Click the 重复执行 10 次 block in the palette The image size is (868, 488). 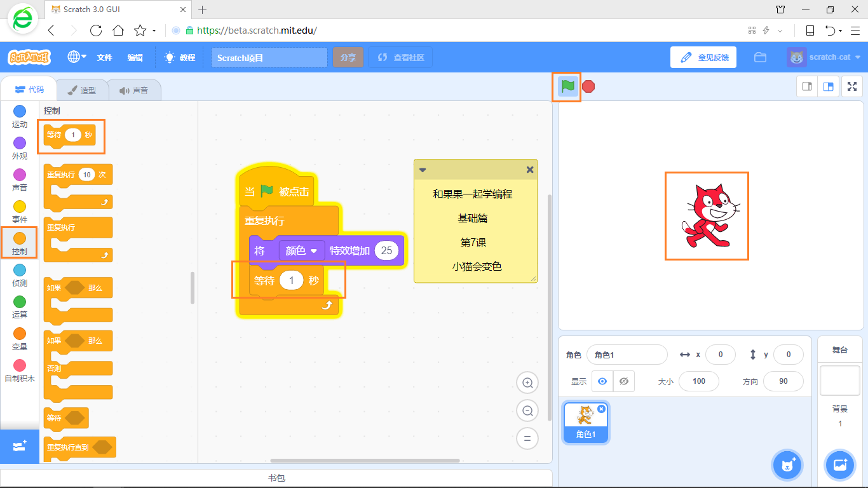[x=78, y=186]
